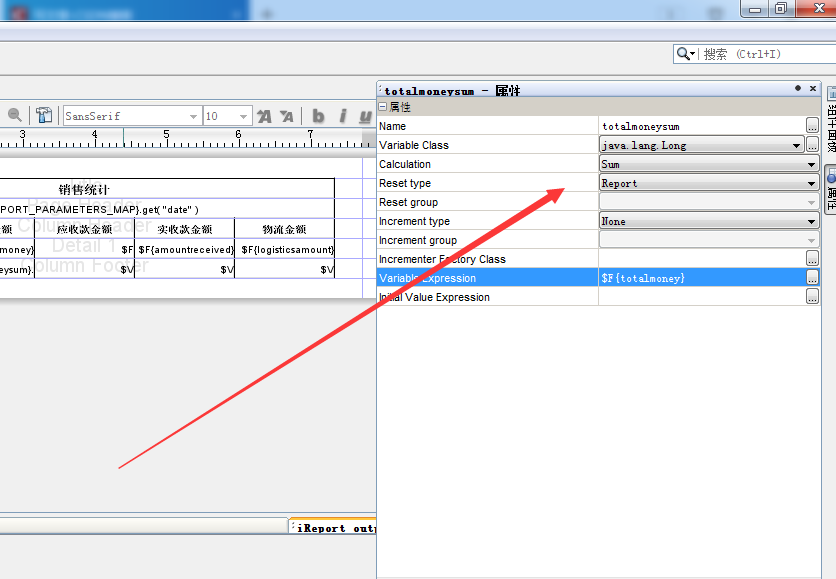Open the Incrementer Factory Class browse button
This screenshot has height=579, width=836.
[x=811, y=258]
